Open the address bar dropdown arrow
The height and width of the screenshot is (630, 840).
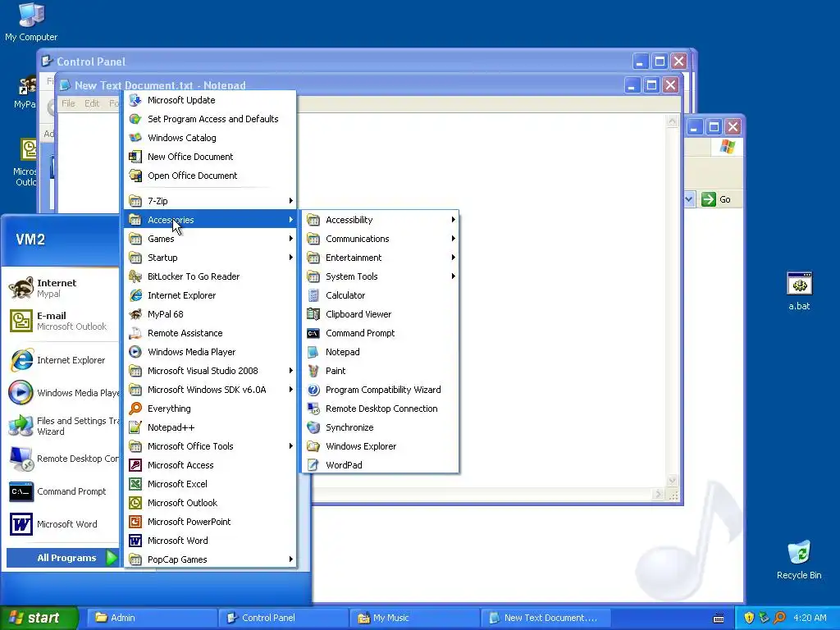(689, 199)
